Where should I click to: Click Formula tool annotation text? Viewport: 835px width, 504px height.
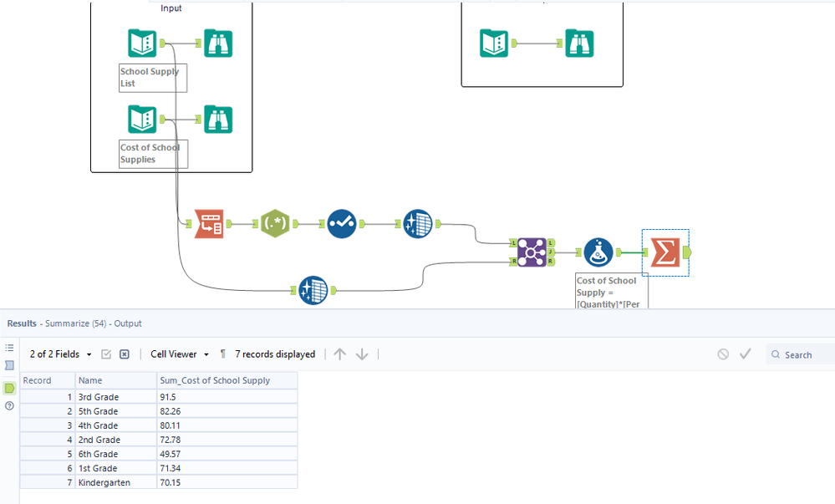coord(612,292)
